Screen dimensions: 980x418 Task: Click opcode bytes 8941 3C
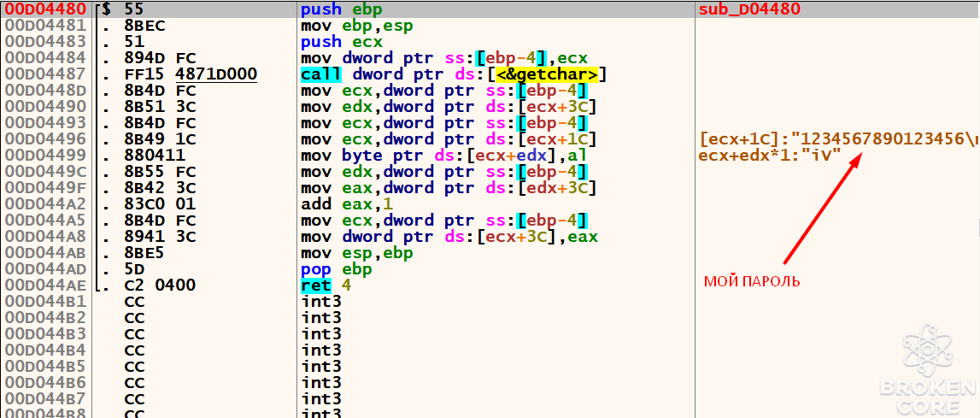[x=161, y=238]
